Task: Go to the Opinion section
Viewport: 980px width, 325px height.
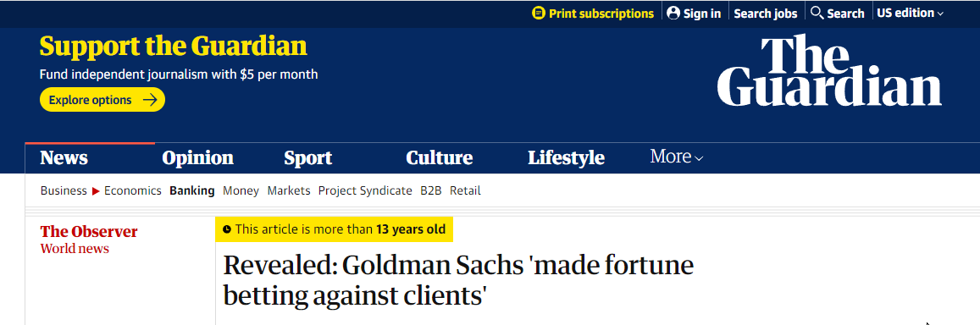Action: click(197, 157)
